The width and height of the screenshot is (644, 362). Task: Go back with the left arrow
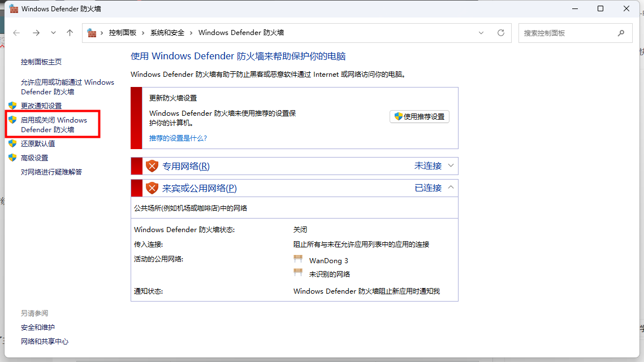(16, 33)
